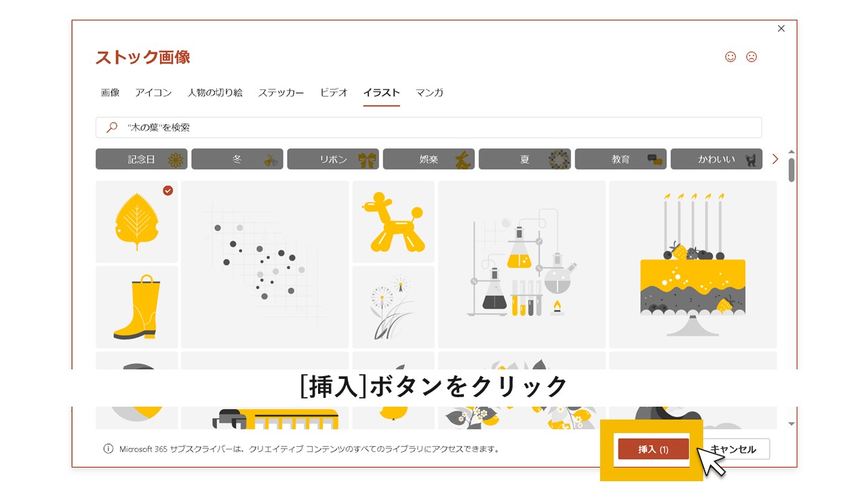Expand more category chips with the right arrow
868x488 pixels.
coord(774,159)
